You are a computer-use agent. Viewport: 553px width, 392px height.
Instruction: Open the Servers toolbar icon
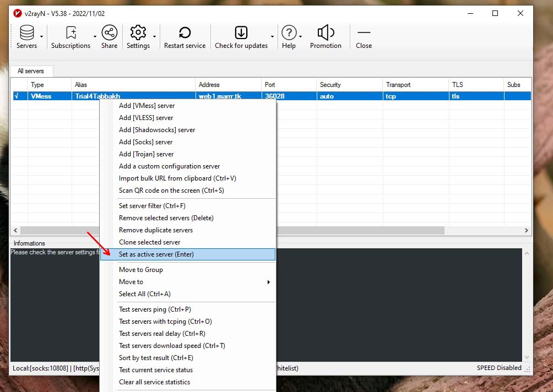pyautogui.click(x=26, y=33)
